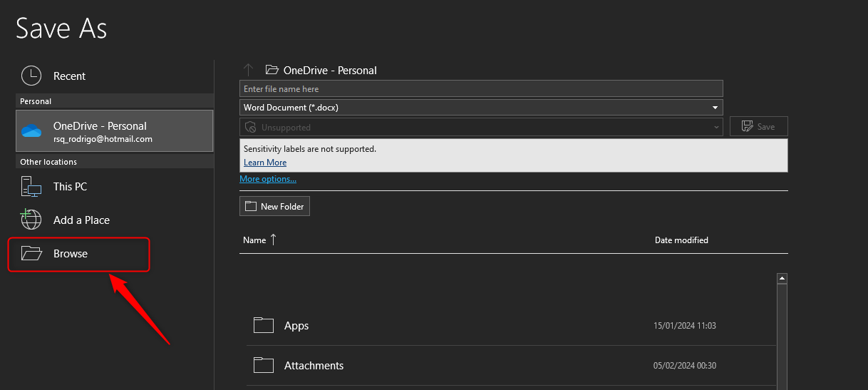The image size is (868, 390).
Task: Sort by Date modified column
Action: [681, 240]
